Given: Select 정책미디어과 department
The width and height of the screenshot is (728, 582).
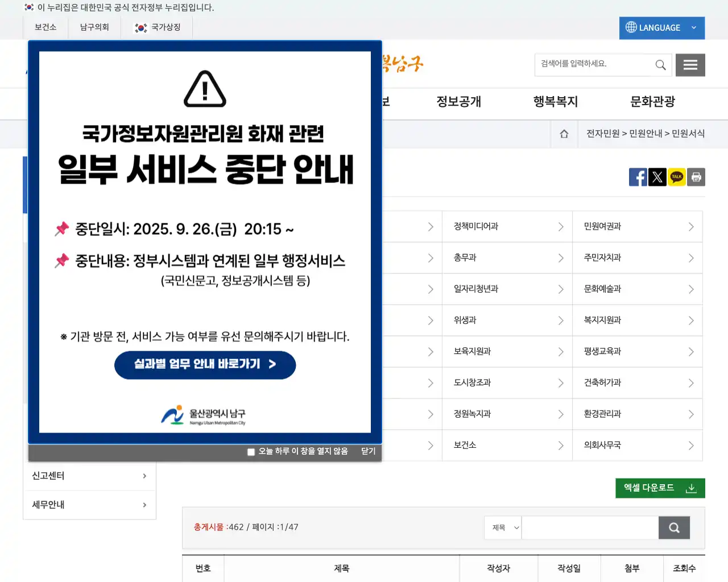Looking at the screenshot, I should [507, 226].
